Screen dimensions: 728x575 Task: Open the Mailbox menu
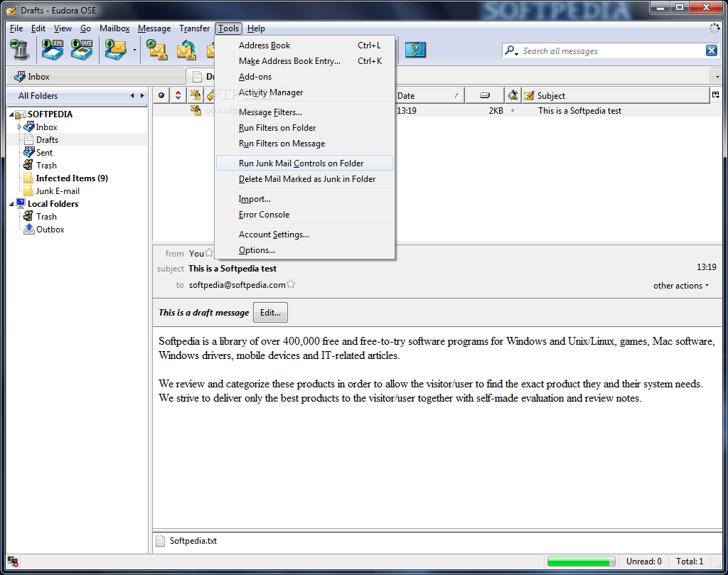[114, 28]
